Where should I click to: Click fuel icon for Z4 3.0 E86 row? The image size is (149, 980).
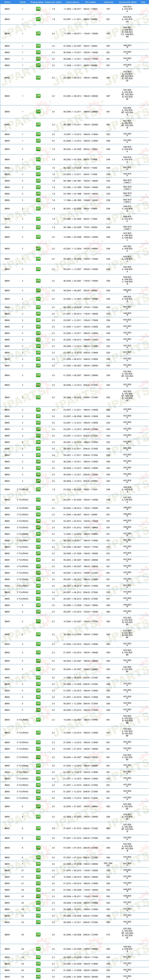click(x=38, y=977)
